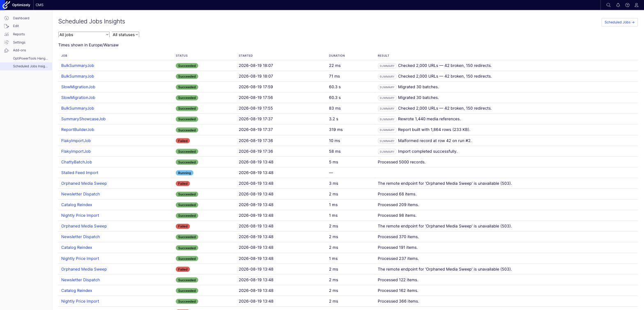Open SlowMigrationJob started at 17:59
This screenshot has height=310, width=644.
coord(78,87)
